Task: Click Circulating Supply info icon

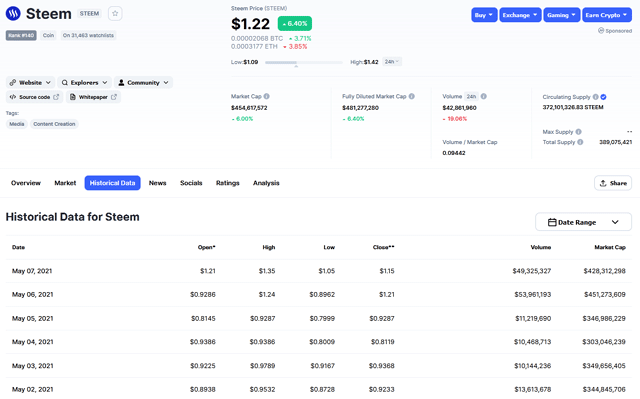Action: [596, 97]
